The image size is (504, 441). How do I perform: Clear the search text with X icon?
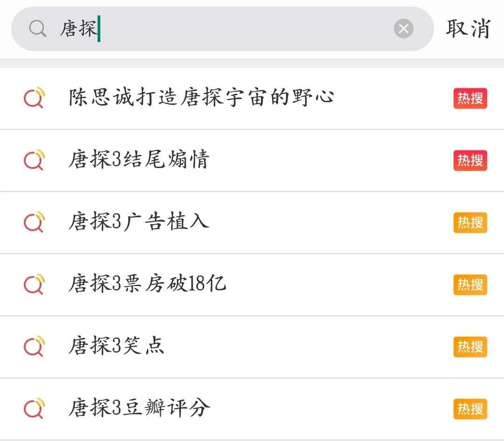coord(404,29)
